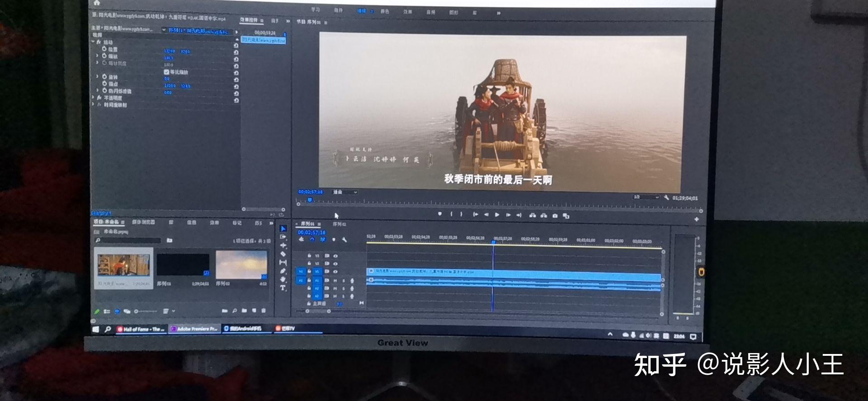Open the 1/2 playback resolution dropdown

coord(646,197)
